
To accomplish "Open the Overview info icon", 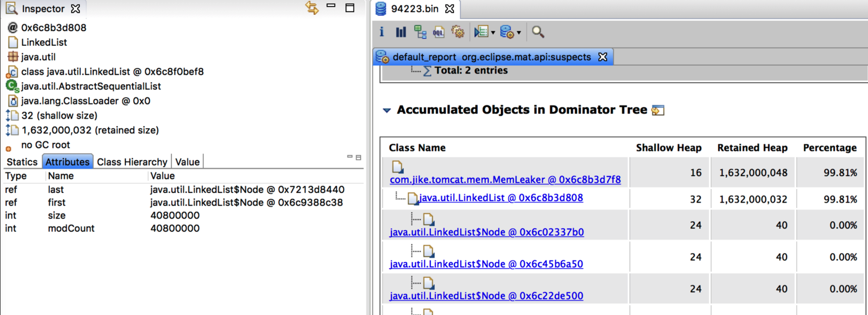I will pos(381,32).
